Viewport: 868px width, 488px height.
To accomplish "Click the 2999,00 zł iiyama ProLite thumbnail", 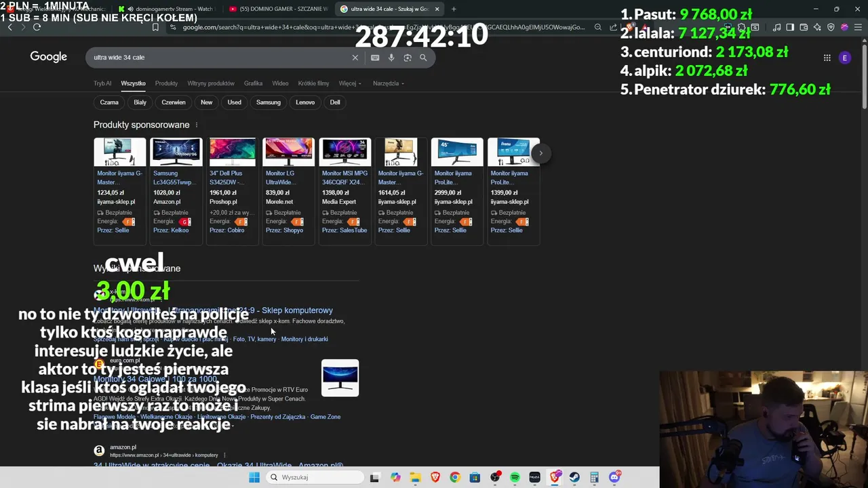I will click(457, 152).
